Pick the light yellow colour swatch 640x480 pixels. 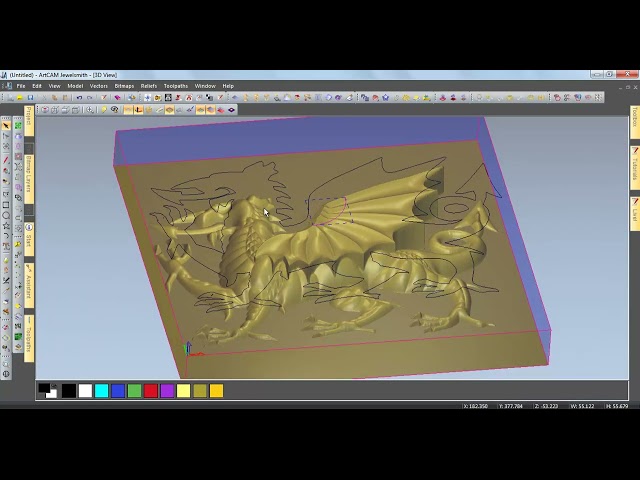click(x=183, y=391)
